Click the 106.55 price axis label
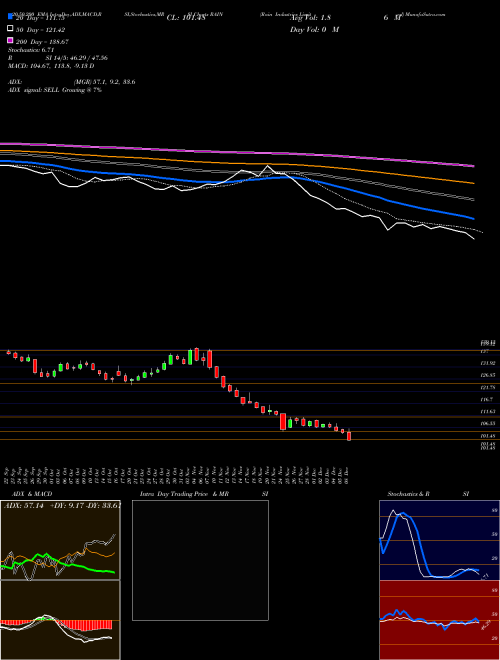The height and width of the screenshot is (660, 500). click(488, 423)
